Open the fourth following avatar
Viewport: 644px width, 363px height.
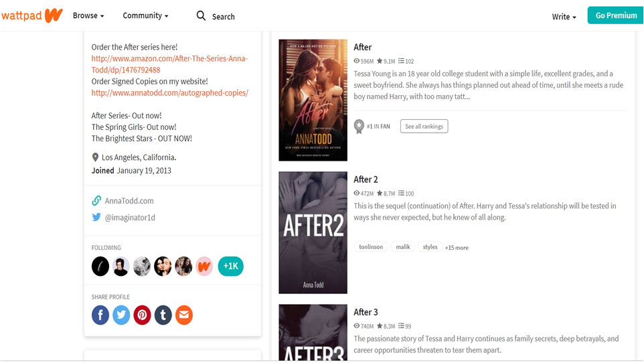coord(163,266)
